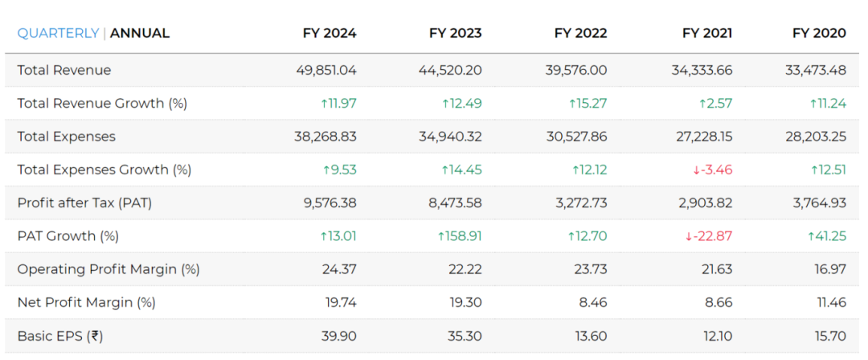Select the Profit after Tax (PAT) label
Screen dimensions: 868x360
[84, 203]
